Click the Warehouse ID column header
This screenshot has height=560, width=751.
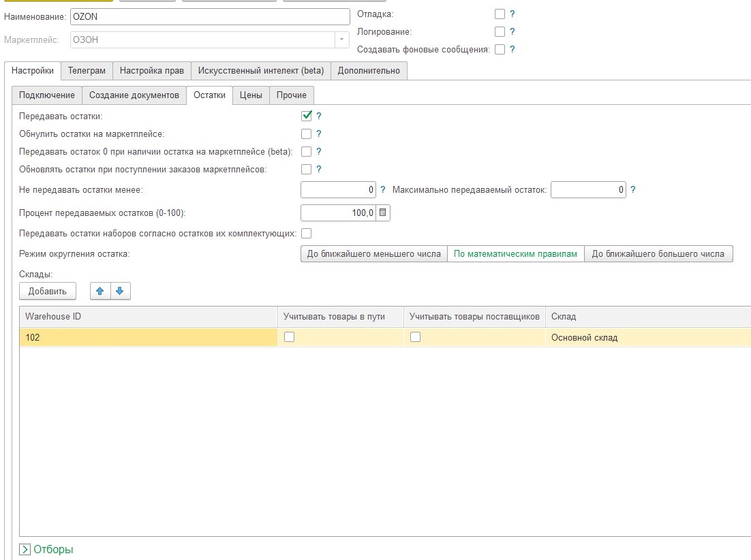click(x=149, y=317)
